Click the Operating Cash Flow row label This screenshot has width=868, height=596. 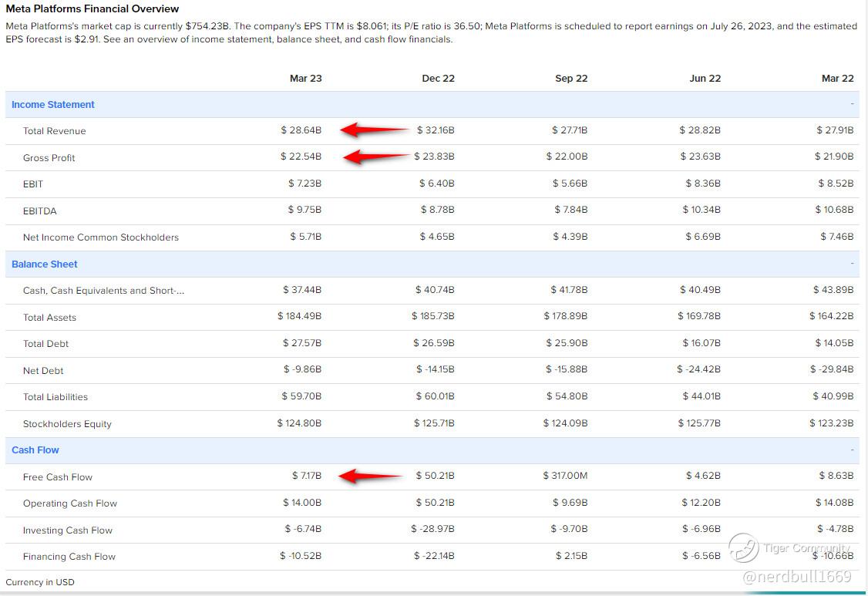pos(69,503)
